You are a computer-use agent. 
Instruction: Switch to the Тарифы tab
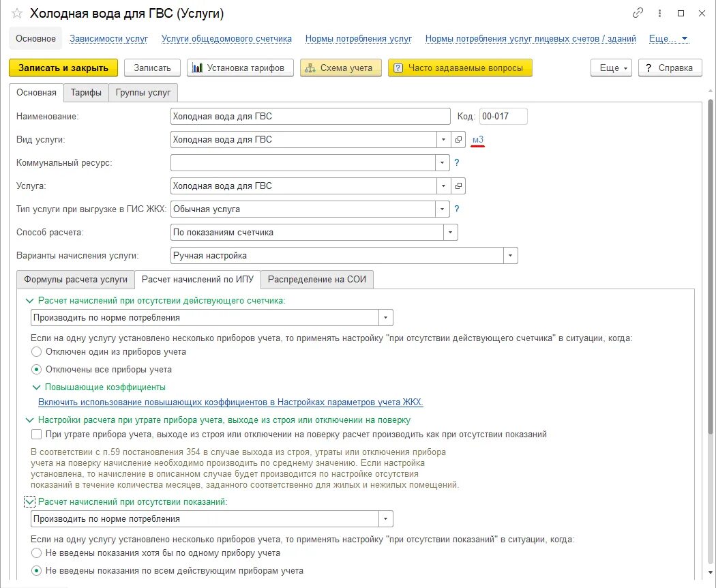click(86, 93)
